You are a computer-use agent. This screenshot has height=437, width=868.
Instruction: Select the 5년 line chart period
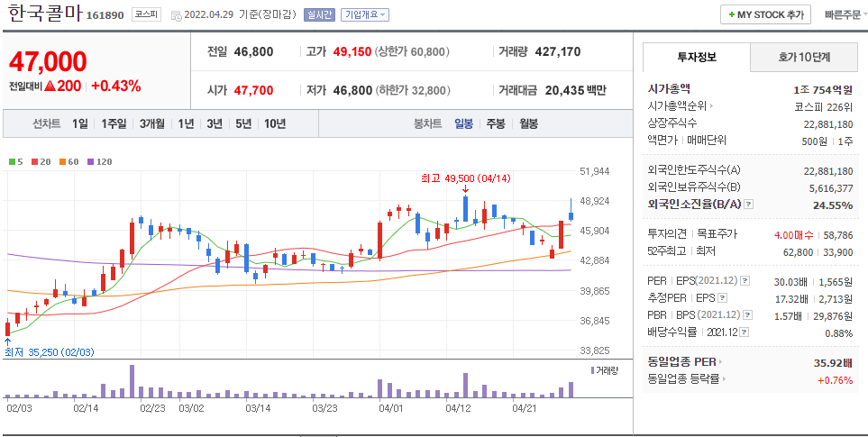click(x=243, y=124)
